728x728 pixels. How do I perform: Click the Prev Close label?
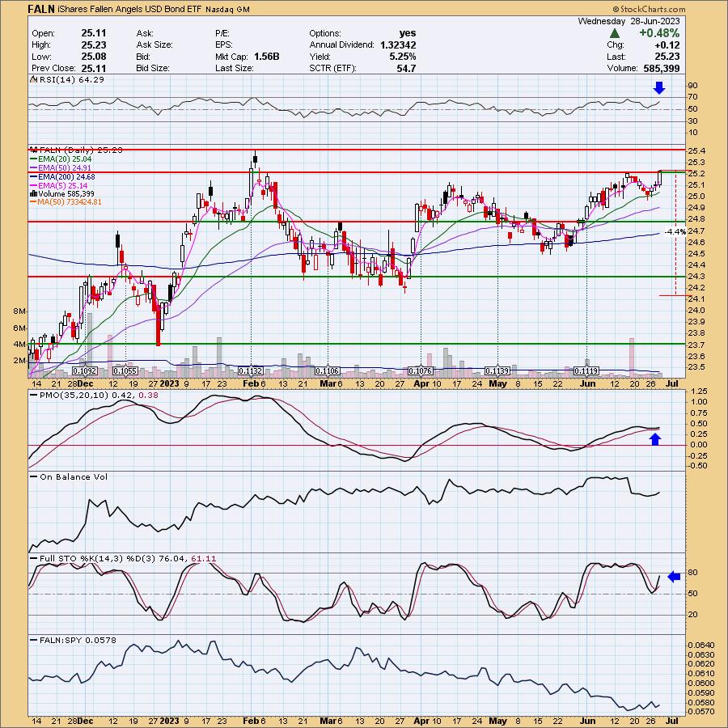click(53, 68)
